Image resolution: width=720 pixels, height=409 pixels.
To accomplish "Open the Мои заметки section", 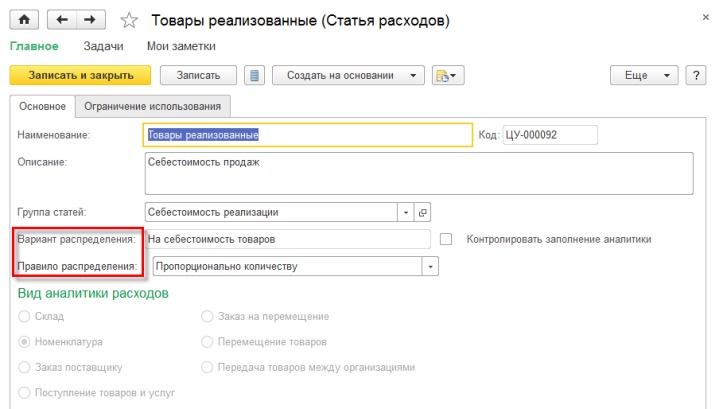I will click(x=181, y=46).
